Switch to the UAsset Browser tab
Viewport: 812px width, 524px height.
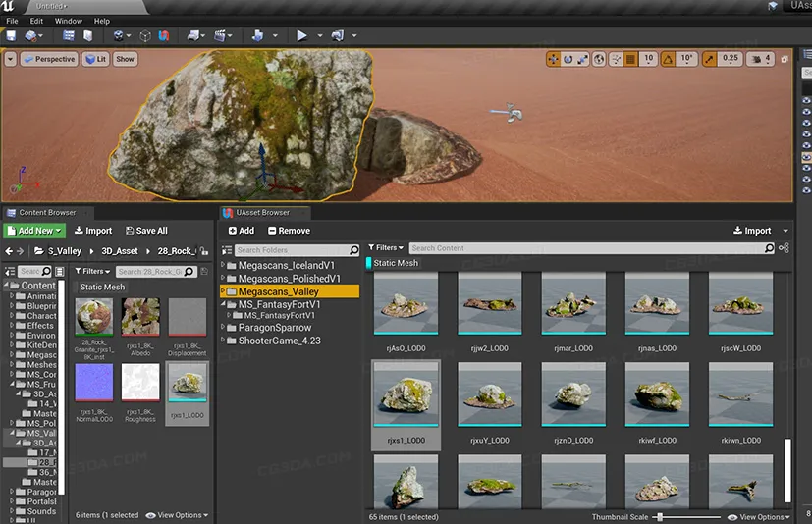tap(263, 212)
